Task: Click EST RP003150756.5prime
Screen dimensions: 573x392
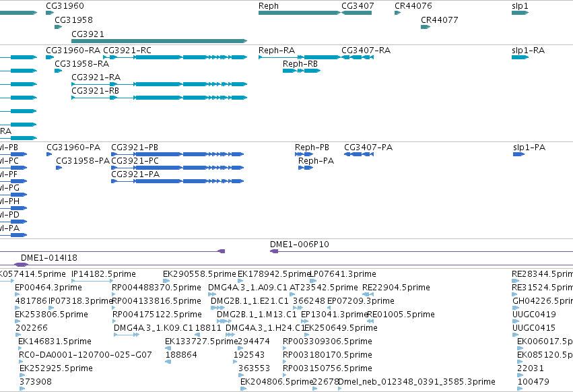Action: tap(285, 375)
